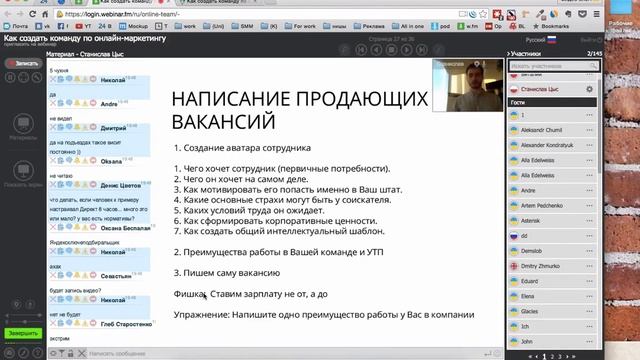The width and height of the screenshot is (640, 360).
Task: Go to participants page 2
Action: (552, 357)
